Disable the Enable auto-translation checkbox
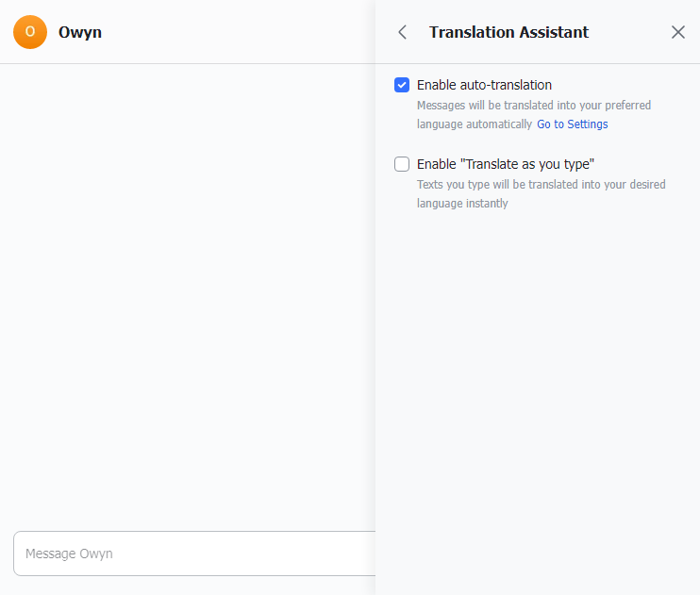The width and height of the screenshot is (700, 595). 402,85
